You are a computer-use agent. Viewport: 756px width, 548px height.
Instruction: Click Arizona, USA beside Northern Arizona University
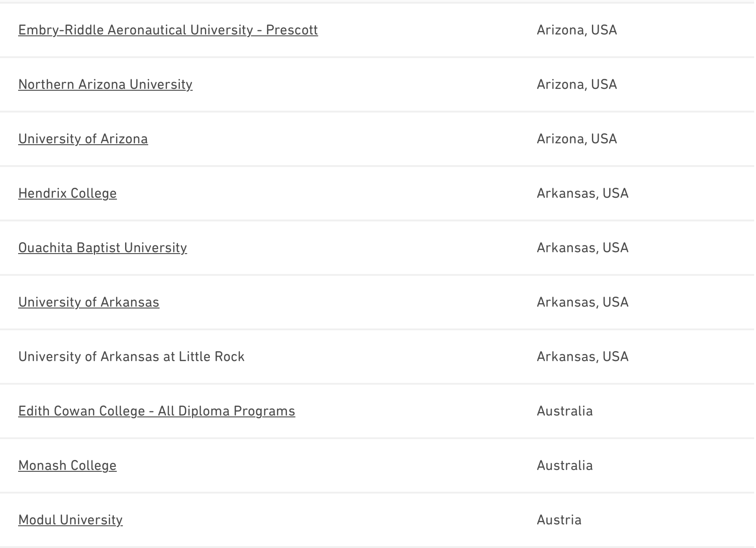[577, 84]
